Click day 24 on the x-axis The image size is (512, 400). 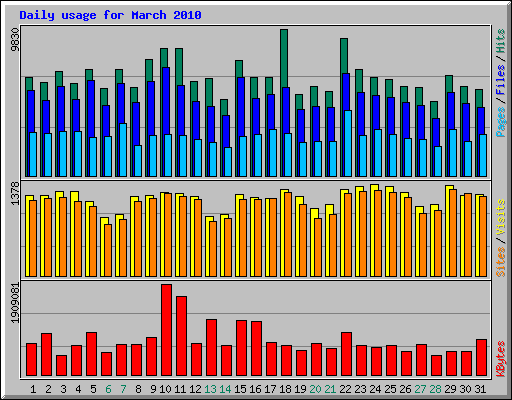[x=375, y=389]
